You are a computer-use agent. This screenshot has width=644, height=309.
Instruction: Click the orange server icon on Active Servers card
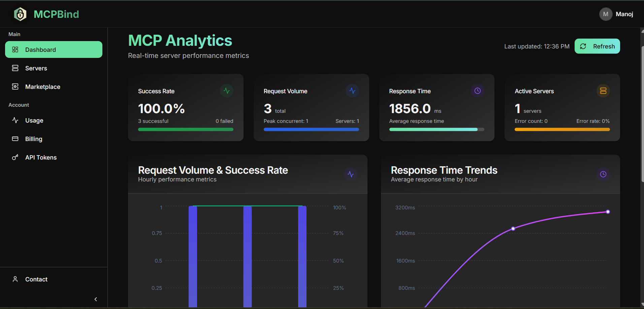pos(603,91)
